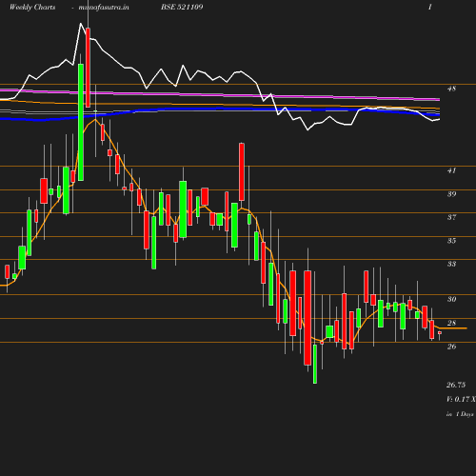This screenshot has width=476, height=476.
Task: Click the 'Weekly Charts' title text
Action: pyautogui.click(x=32, y=7)
